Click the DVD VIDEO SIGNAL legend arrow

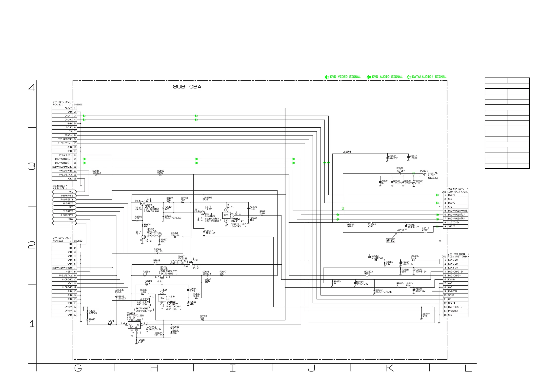(x=327, y=77)
